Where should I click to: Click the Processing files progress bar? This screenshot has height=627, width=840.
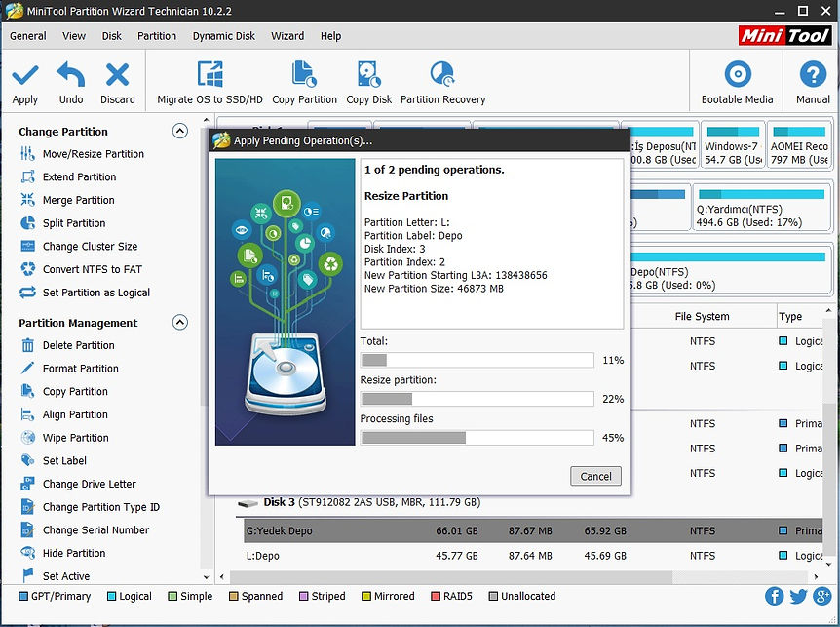coord(477,438)
